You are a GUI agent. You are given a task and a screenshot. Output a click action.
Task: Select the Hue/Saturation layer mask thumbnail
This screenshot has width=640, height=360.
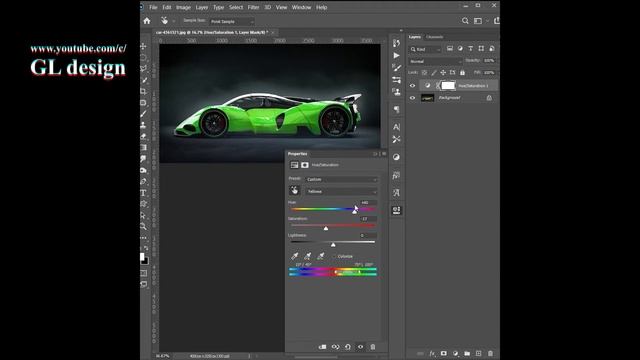tap(448, 85)
